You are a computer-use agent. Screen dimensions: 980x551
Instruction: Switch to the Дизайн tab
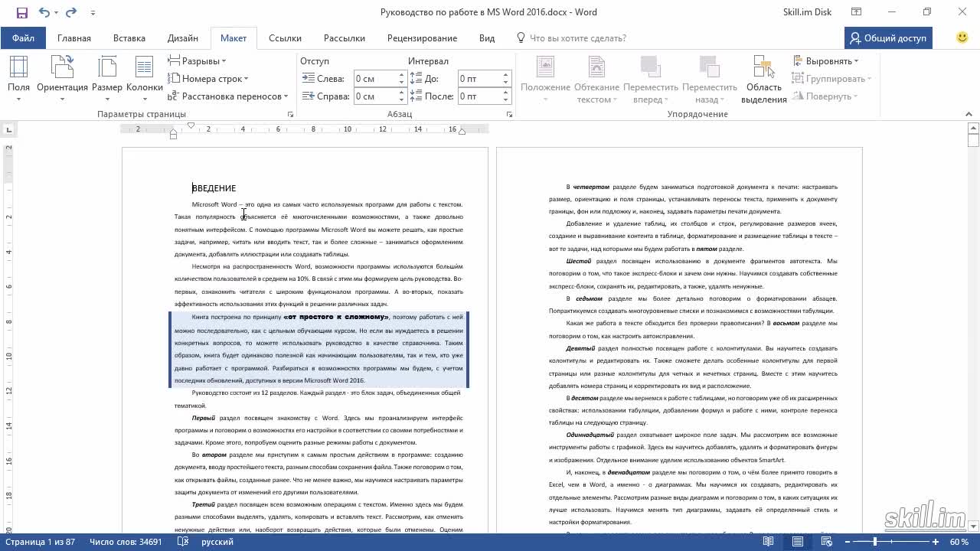point(183,38)
